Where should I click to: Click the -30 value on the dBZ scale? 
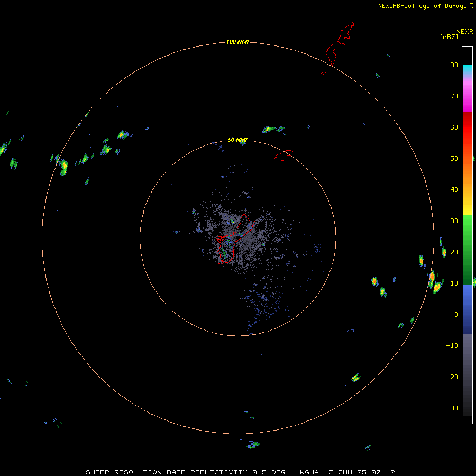(452, 408)
